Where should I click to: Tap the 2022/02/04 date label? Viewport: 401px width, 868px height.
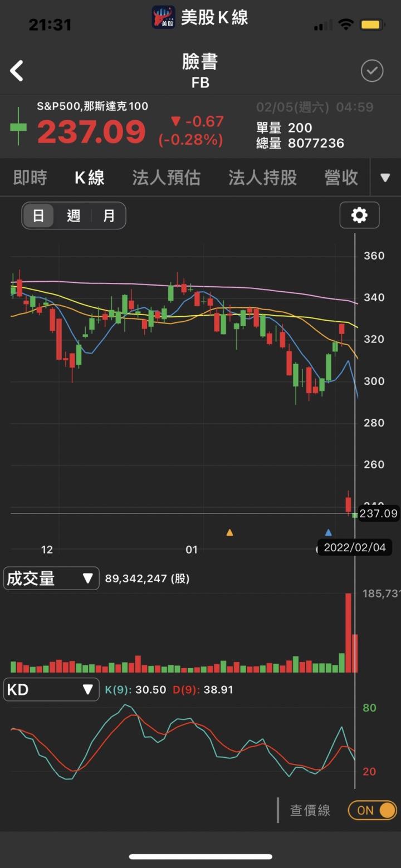[x=355, y=547]
